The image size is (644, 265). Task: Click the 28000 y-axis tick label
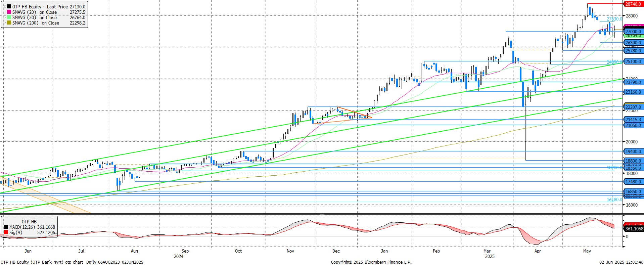631,16
